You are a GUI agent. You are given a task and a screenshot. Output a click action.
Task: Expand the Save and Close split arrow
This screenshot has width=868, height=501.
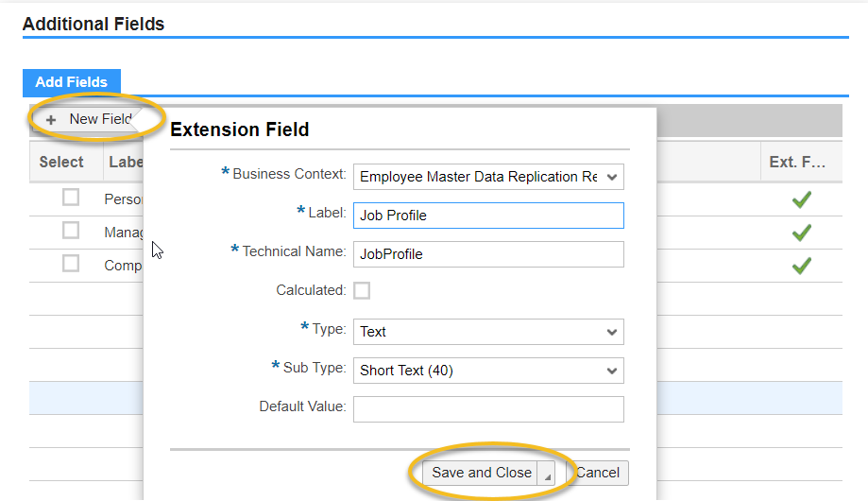(547, 474)
